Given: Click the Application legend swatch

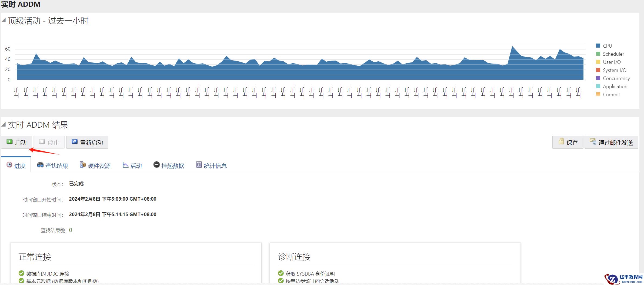Looking at the screenshot, I should pos(598,86).
